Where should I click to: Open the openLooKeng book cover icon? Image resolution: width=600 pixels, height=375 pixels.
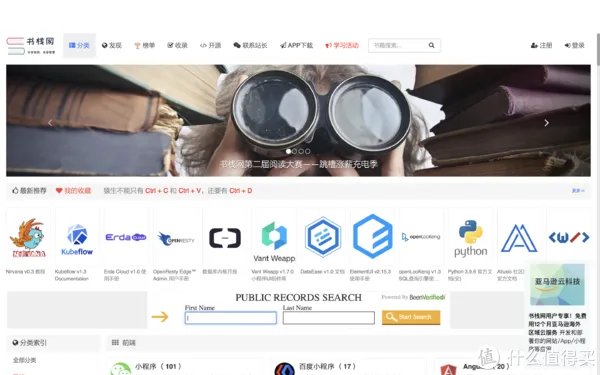[421, 237]
